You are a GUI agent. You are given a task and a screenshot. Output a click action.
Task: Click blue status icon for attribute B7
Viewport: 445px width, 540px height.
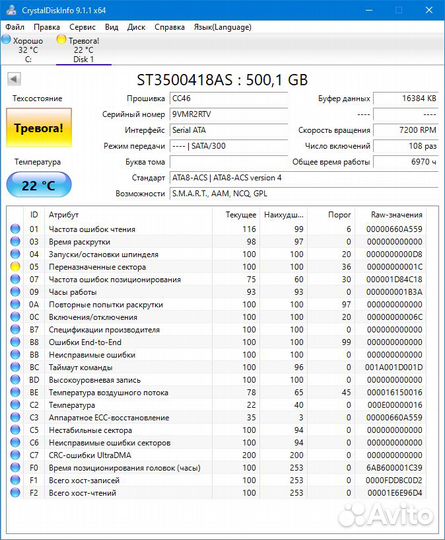point(15,329)
